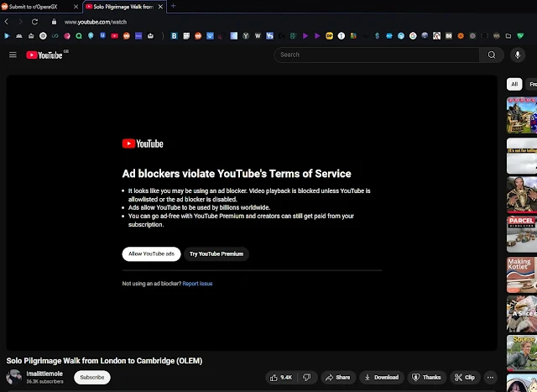Click the Imalittlemole channel name
Screen dimensions: 537x392
point(44,374)
